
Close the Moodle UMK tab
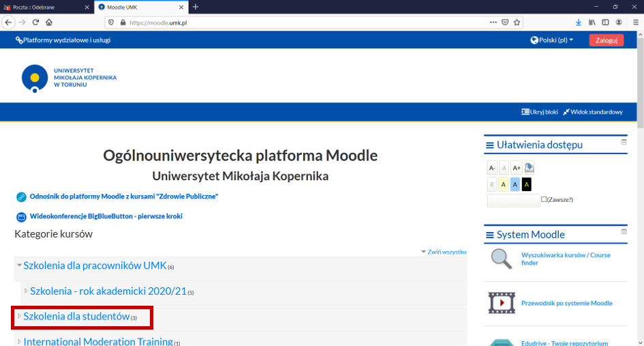pos(181,7)
